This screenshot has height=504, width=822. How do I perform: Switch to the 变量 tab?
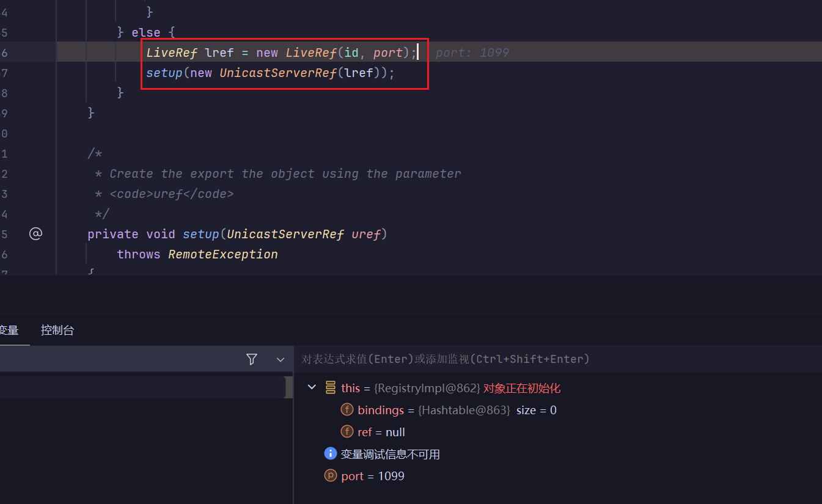point(9,331)
